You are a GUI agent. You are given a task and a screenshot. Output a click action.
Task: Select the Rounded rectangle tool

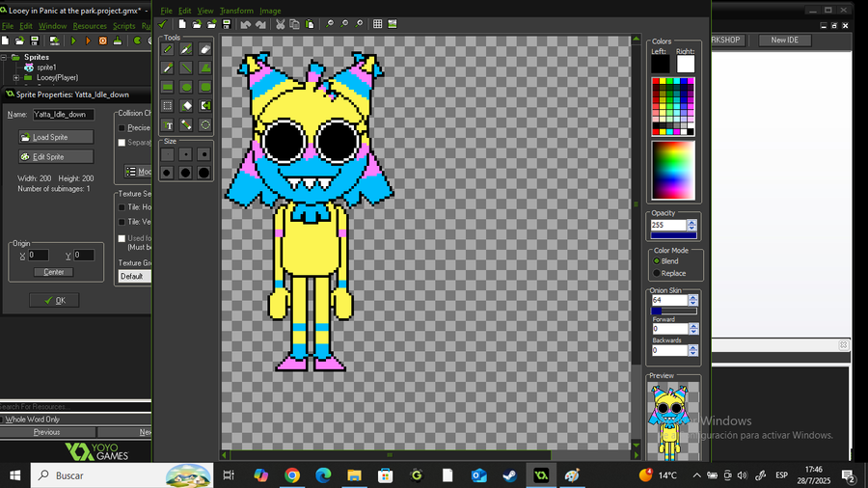pyautogui.click(x=204, y=87)
